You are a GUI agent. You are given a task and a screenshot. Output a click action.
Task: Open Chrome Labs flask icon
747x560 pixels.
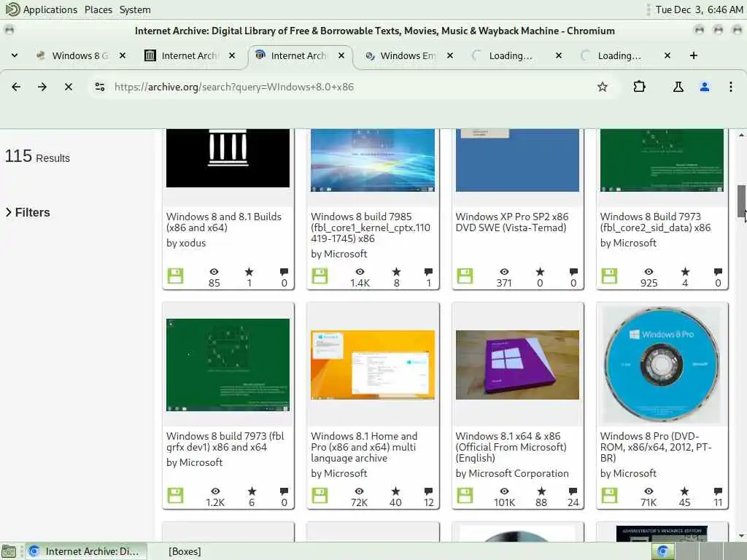click(x=678, y=87)
